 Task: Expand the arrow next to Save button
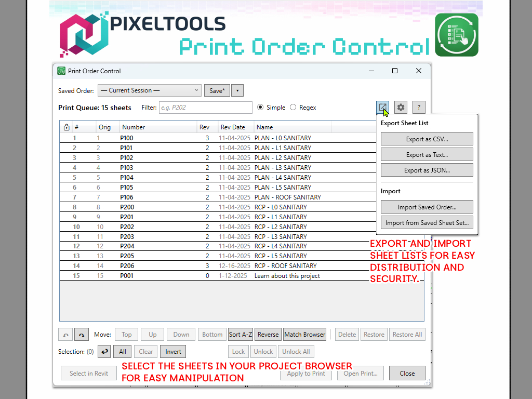tap(237, 90)
